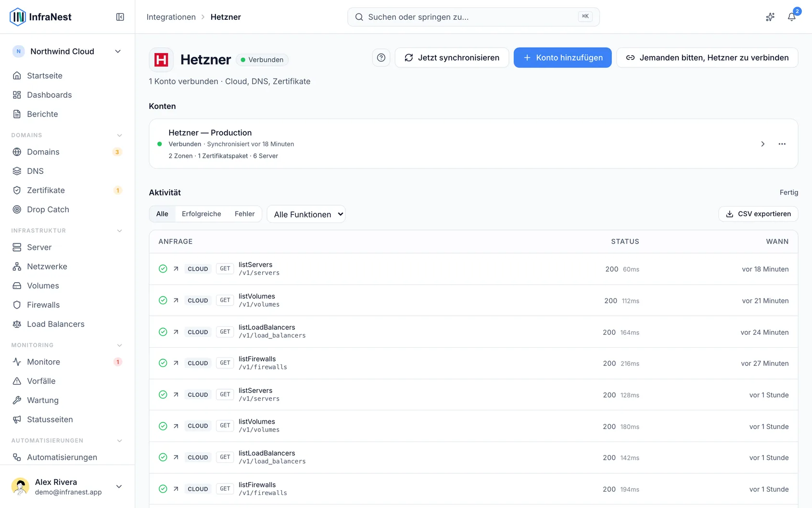Screen dimensions: 812x508
Task: Click the AI sparkles icon
Action: click(770, 17)
